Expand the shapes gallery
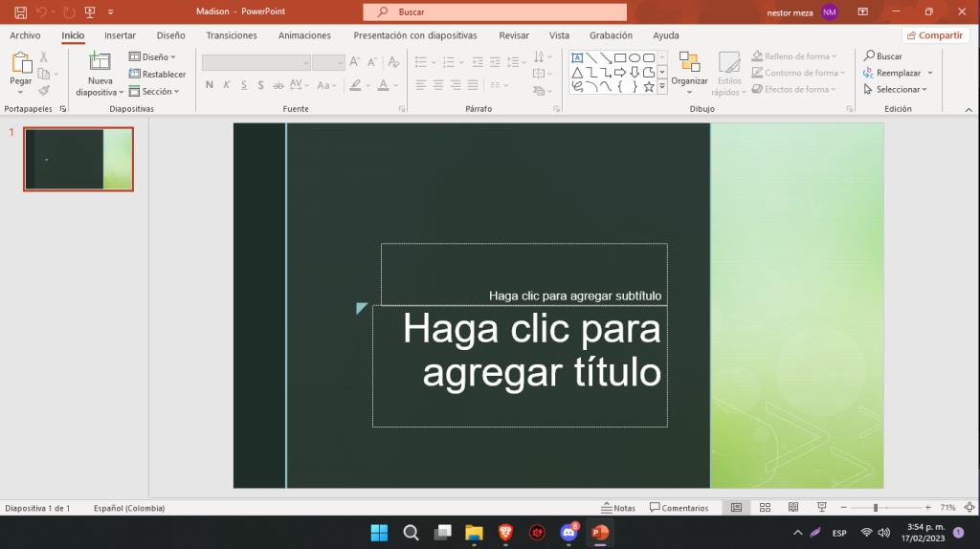The height and width of the screenshot is (549, 980). (662, 87)
